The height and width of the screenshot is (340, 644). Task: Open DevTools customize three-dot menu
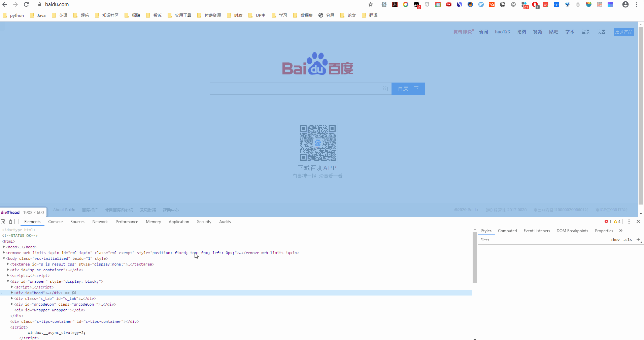(x=629, y=221)
